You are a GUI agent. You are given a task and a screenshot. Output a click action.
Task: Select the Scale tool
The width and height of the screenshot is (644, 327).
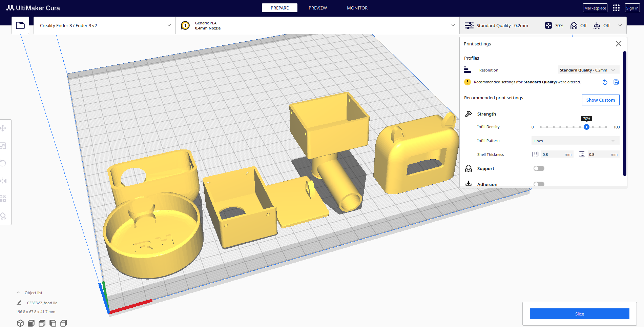coord(3,146)
